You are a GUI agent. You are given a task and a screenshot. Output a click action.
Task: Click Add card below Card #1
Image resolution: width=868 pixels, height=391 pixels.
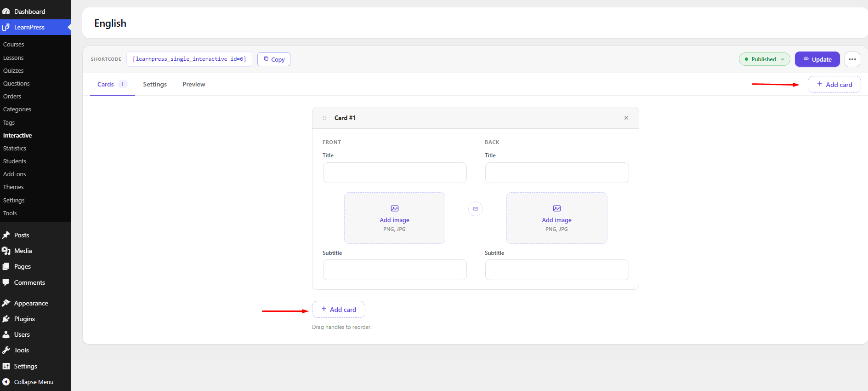(x=339, y=310)
